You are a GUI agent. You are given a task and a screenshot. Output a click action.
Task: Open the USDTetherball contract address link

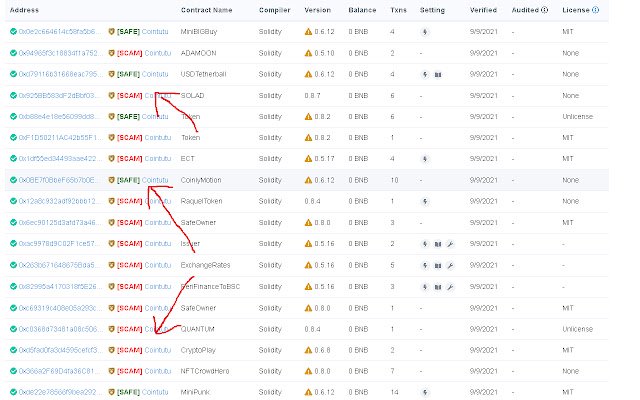coord(60,74)
